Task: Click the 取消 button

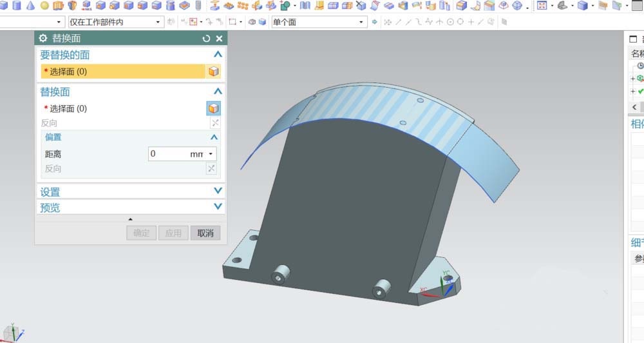Action: click(x=205, y=233)
